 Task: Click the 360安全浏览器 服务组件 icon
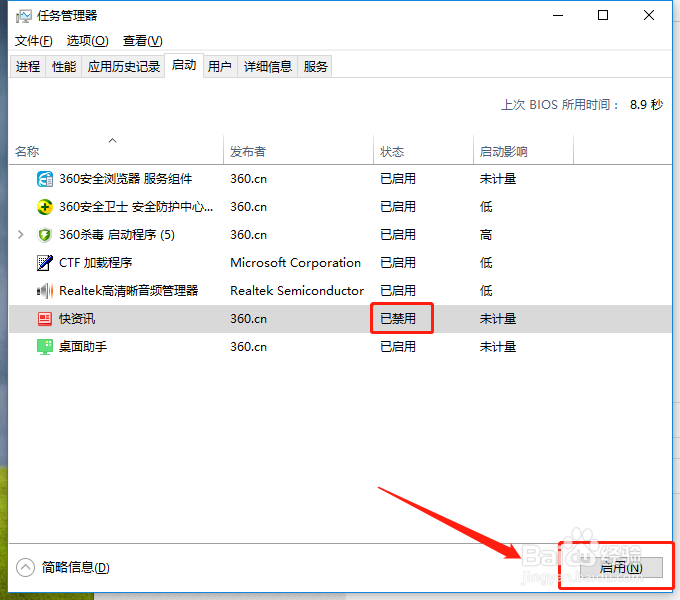tap(45, 179)
